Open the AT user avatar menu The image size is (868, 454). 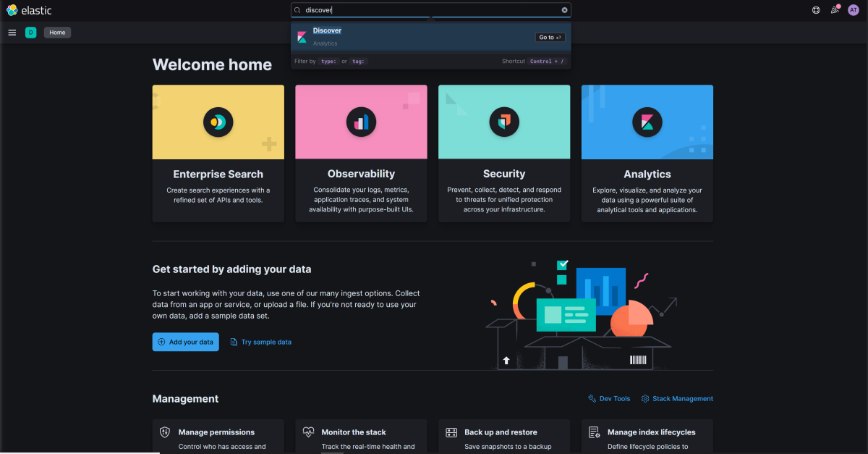pos(853,10)
